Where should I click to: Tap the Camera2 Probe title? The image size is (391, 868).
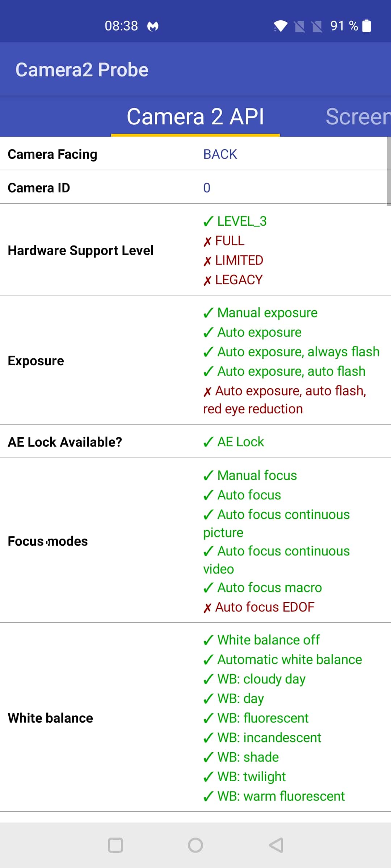click(82, 69)
